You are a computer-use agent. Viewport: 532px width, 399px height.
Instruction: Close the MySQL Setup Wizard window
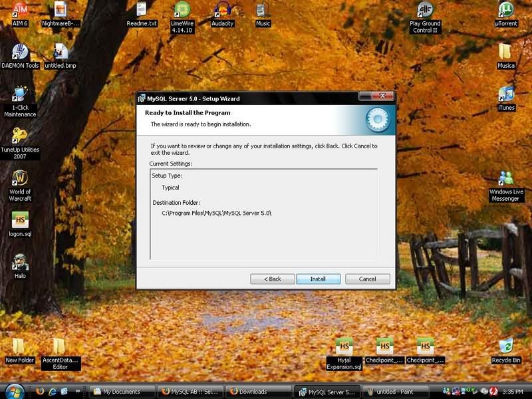(382, 96)
